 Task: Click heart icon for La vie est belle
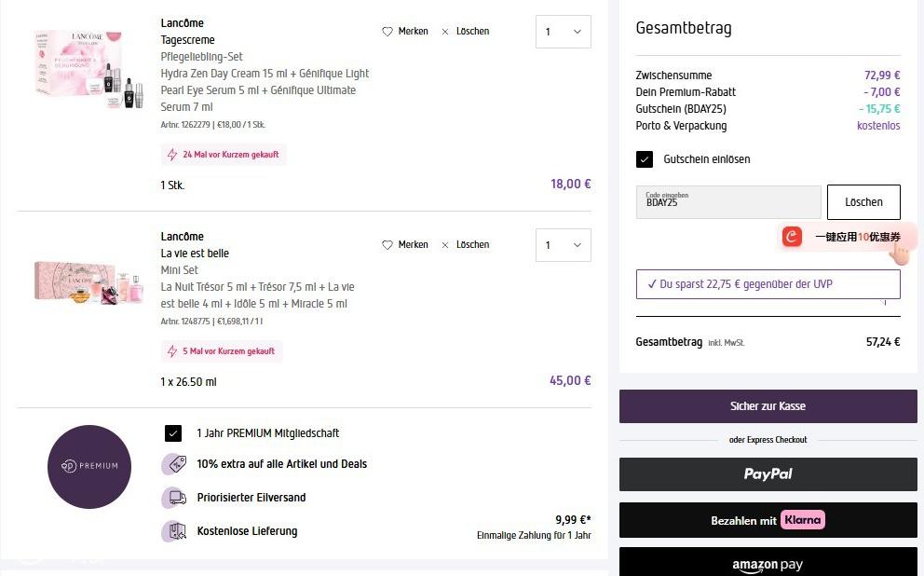tap(387, 245)
